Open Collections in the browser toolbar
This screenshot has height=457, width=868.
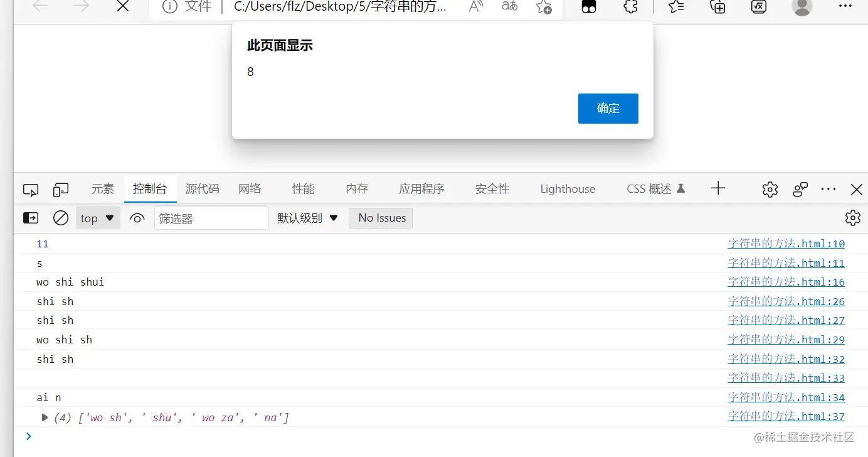(x=717, y=8)
